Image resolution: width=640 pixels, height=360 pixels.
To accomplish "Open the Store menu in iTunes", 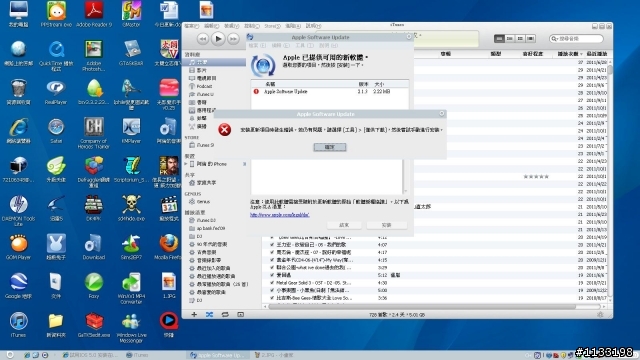I will pyautogui.click(x=272, y=26).
